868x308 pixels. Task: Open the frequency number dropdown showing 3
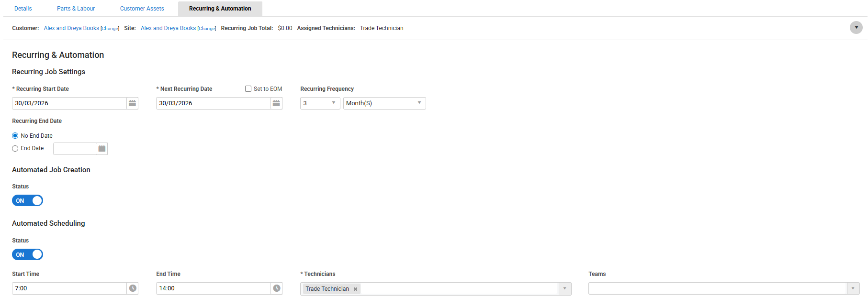click(320, 103)
